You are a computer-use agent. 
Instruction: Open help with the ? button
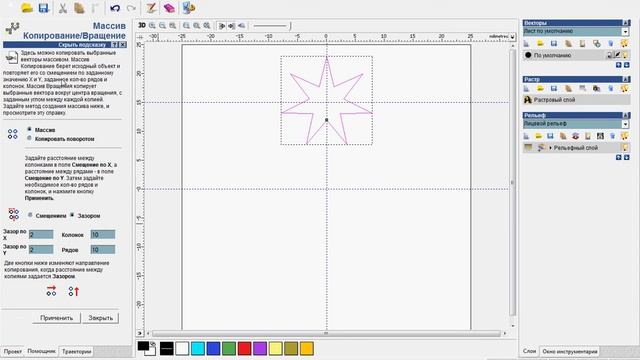(x=115, y=45)
